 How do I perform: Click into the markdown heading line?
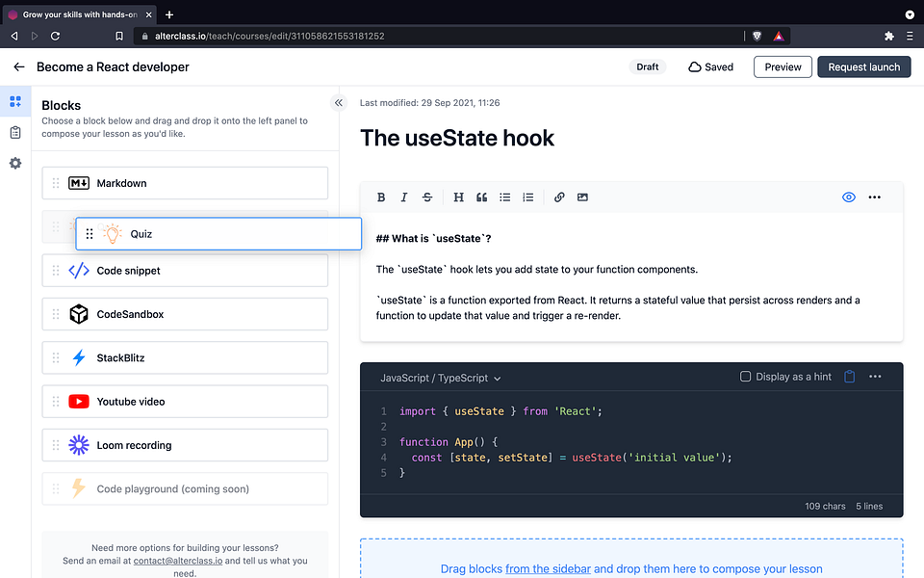point(434,238)
